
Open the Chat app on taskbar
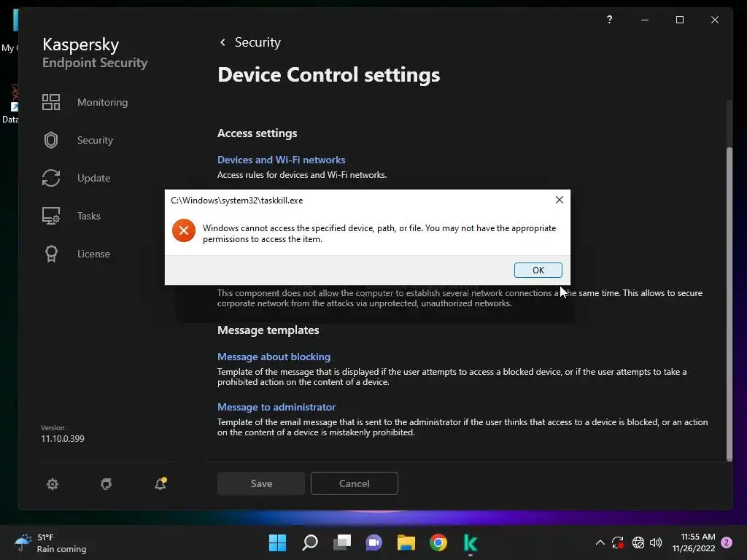(374, 542)
